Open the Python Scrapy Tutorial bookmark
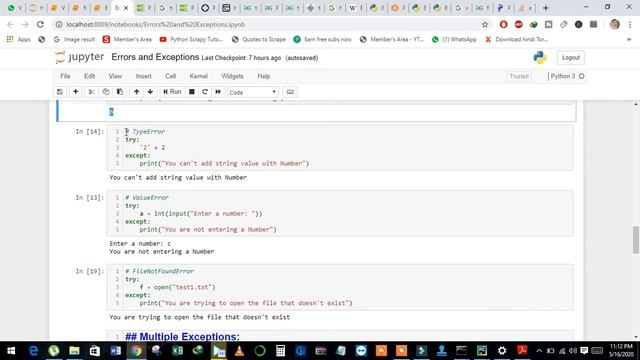Screen dimensions: 640x360 [191, 40]
